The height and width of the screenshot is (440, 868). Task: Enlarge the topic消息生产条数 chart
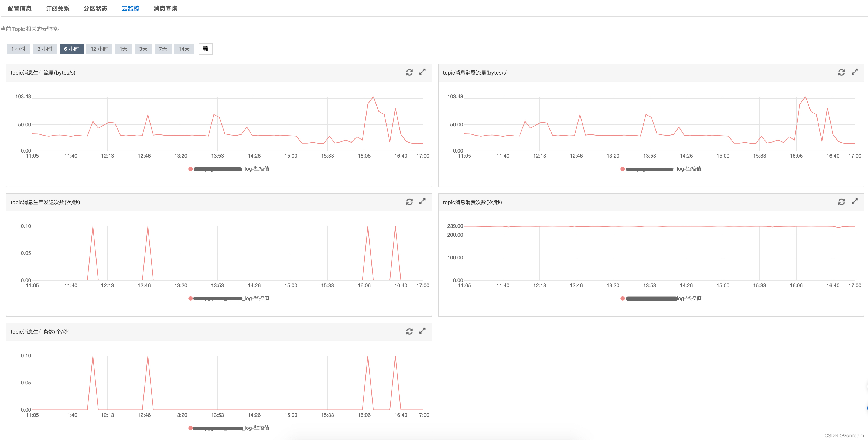tap(422, 331)
